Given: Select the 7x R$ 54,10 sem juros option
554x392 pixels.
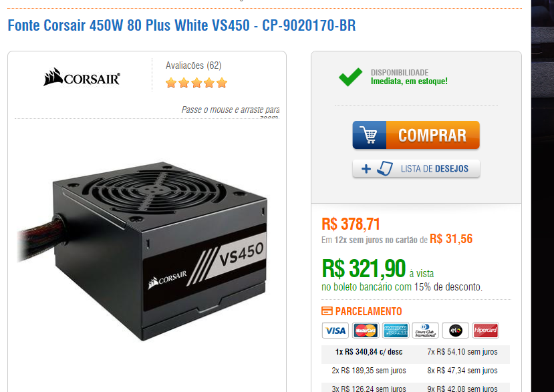Looking at the screenshot, I should (462, 352).
